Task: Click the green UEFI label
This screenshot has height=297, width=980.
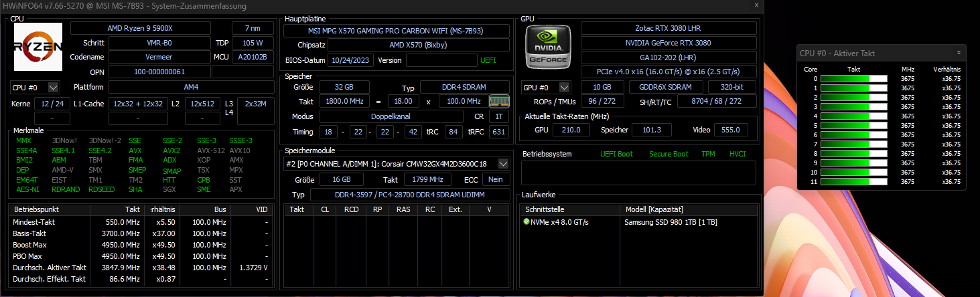Action: click(488, 60)
